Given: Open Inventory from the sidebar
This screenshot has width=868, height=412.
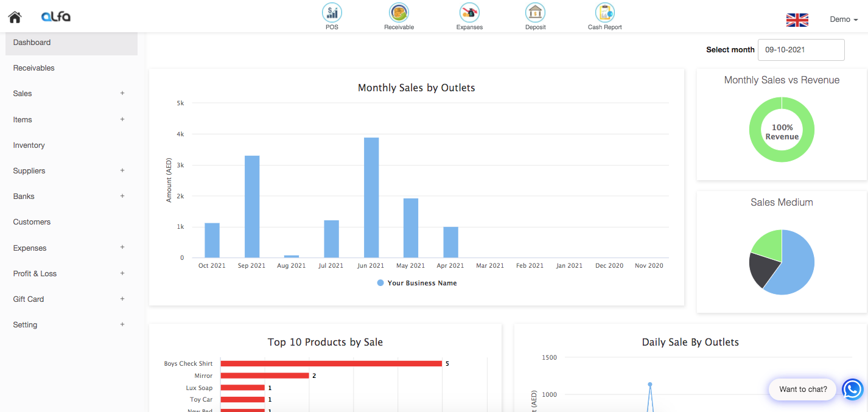Looking at the screenshot, I should coord(29,145).
